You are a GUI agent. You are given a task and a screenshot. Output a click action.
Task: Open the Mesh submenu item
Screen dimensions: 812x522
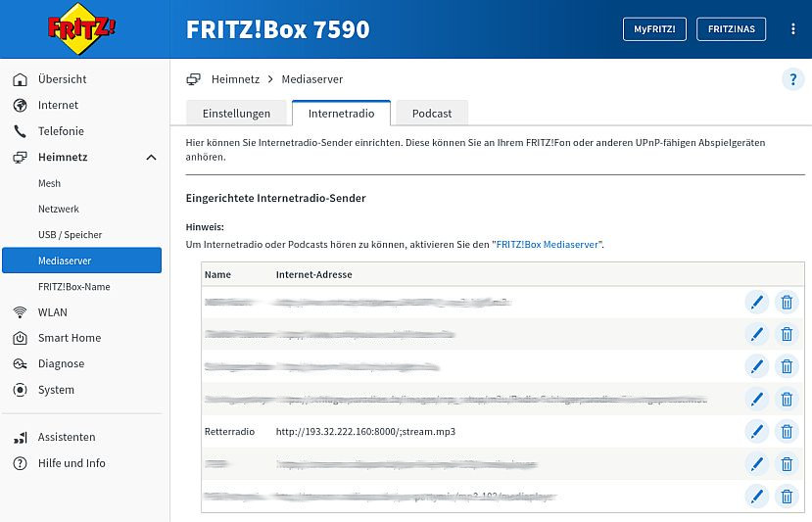pyautogui.click(x=49, y=183)
